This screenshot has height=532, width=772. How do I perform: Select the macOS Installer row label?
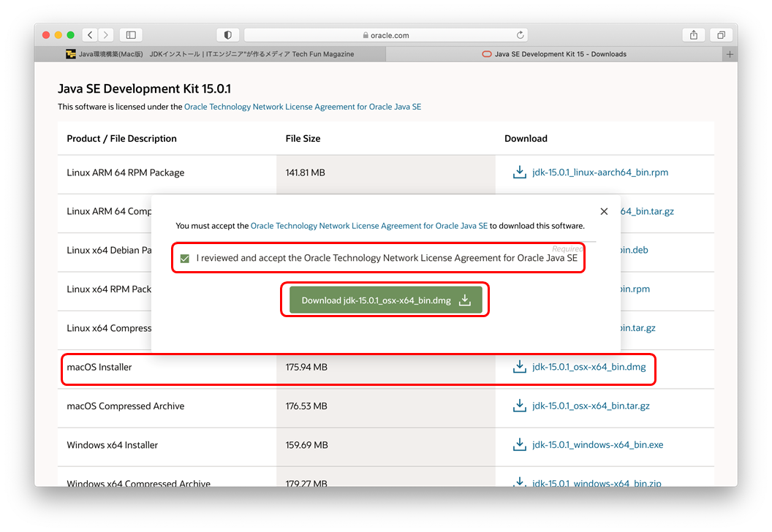click(99, 367)
